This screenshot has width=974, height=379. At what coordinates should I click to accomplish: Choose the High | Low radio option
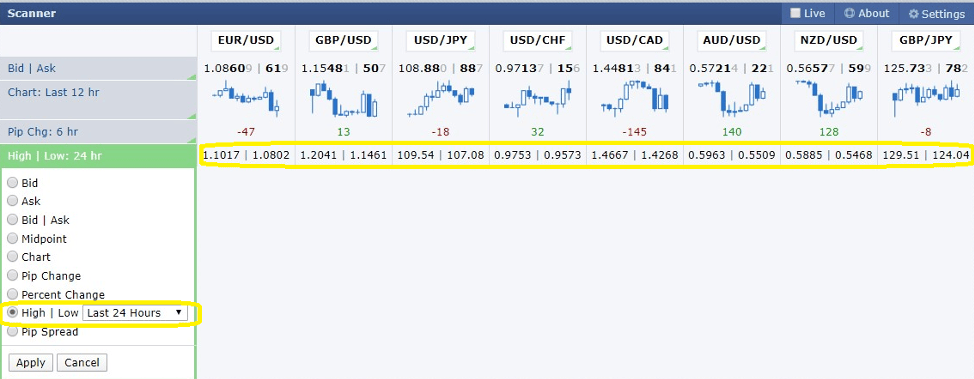click(x=12, y=313)
